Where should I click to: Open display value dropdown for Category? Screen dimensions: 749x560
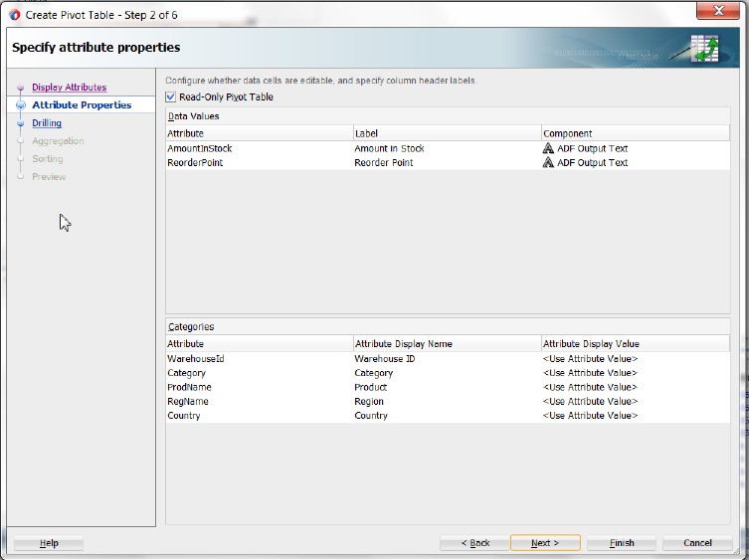coord(636,373)
